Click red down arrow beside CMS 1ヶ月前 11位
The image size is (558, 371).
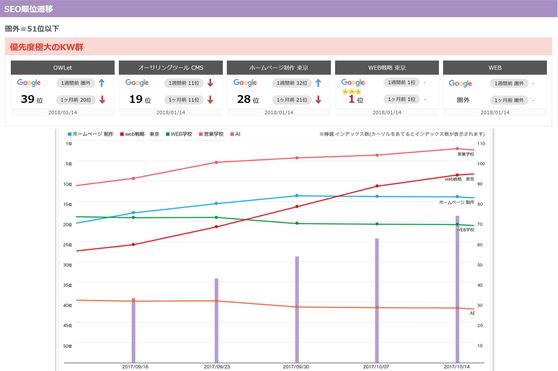(x=210, y=100)
